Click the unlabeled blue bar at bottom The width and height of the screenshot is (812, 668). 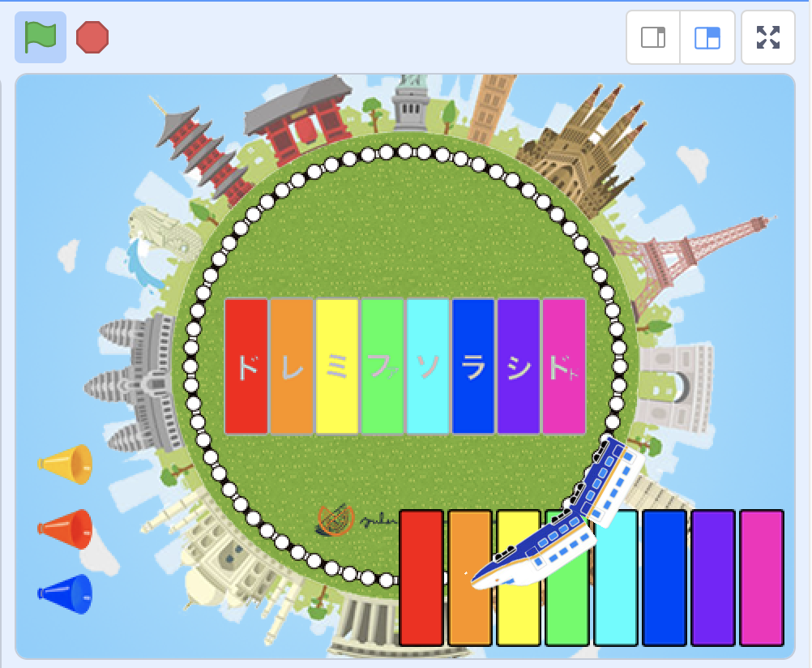[x=665, y=578]
